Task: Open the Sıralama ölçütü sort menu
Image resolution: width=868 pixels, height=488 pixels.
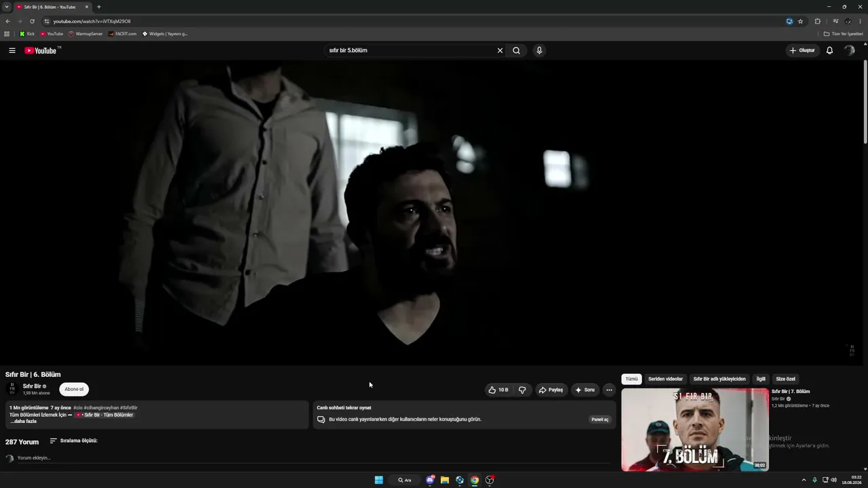Action: click(74, 441)
